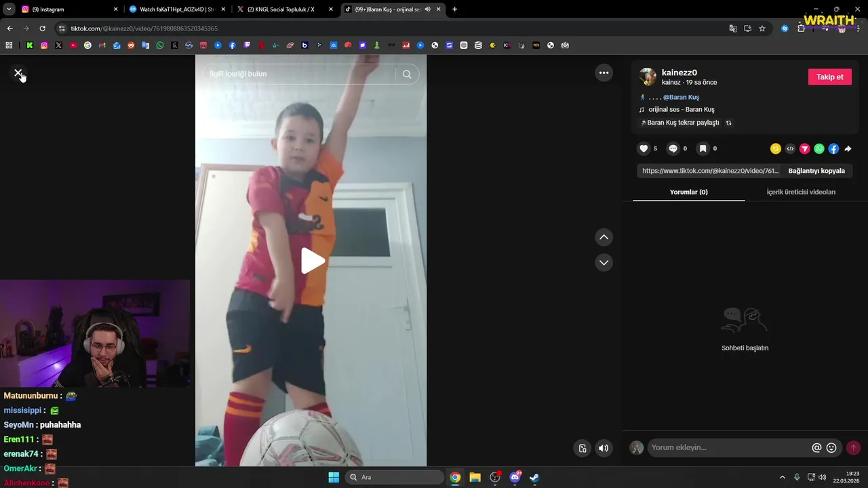The width and height of the screenshot is (868, 488).
Task: Open the Twitch bookmark icon
Action: 247,45
